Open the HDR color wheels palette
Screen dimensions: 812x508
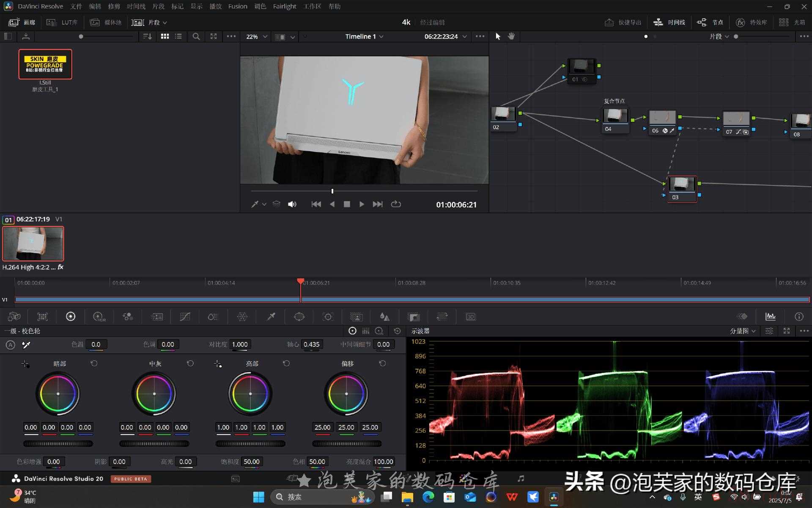click(99, 317)
